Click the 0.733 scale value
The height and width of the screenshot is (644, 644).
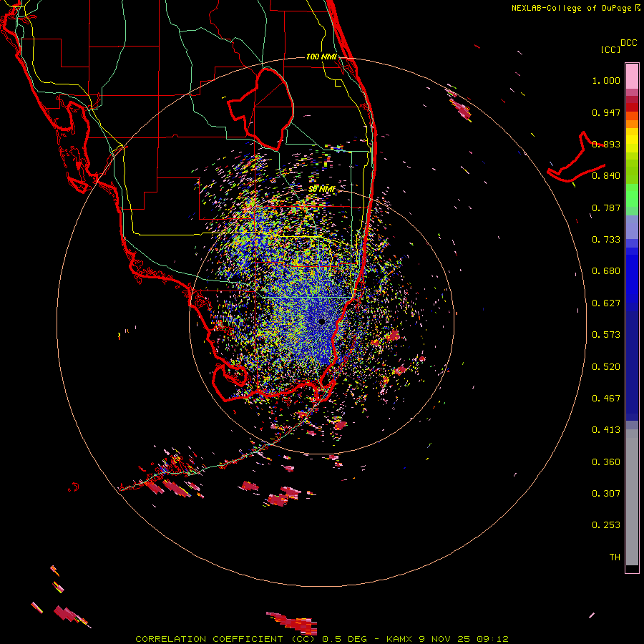coord(606,240)
